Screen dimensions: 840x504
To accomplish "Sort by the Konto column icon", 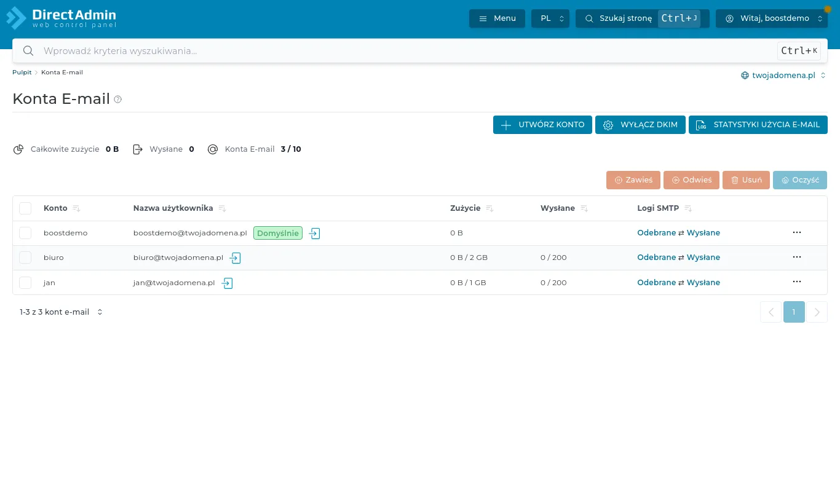I will click(77, 208).
